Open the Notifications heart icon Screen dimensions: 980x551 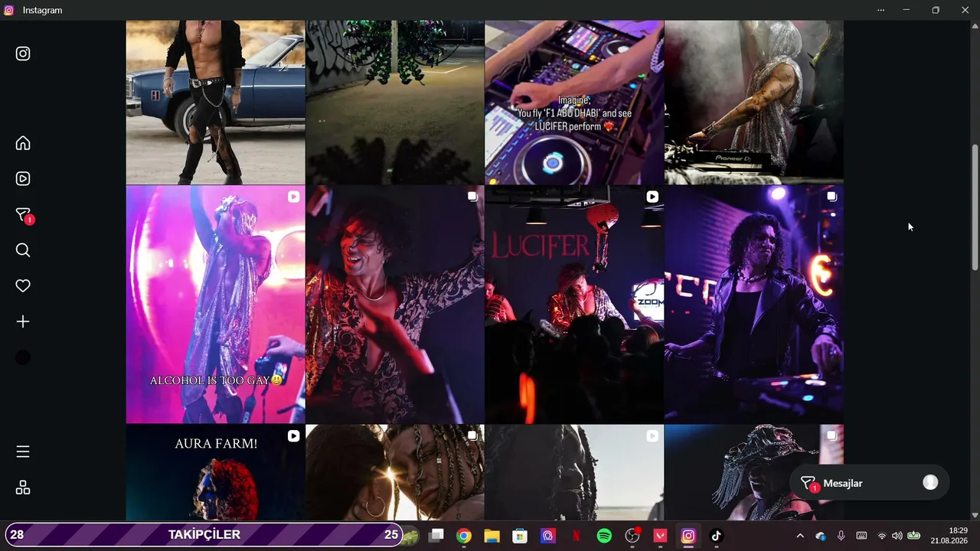[23, 285]
